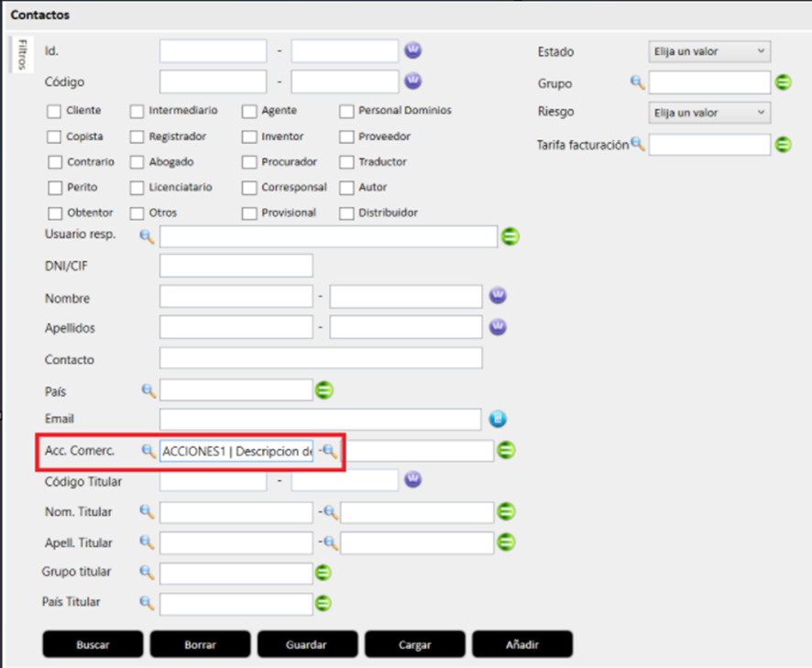The image size is (812, 668).
Task: Toggle the Distribuidor checkbox
Action: coord(346,214)
